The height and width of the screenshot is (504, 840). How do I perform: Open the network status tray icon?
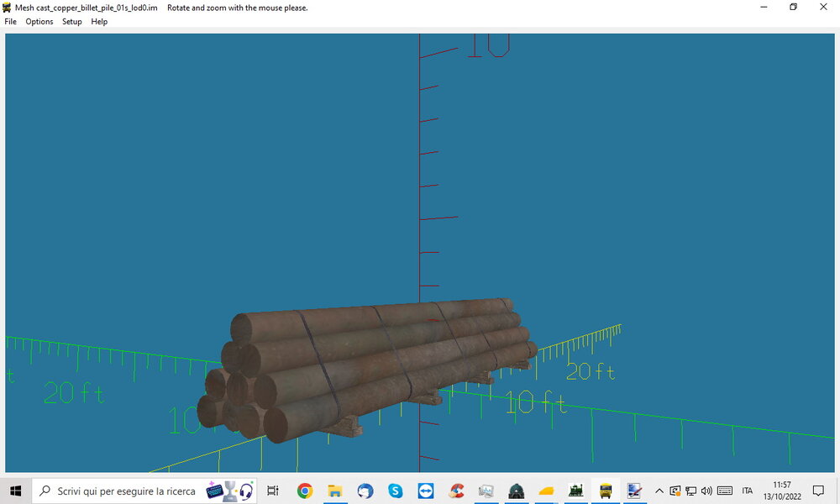[x=691, y=491]
